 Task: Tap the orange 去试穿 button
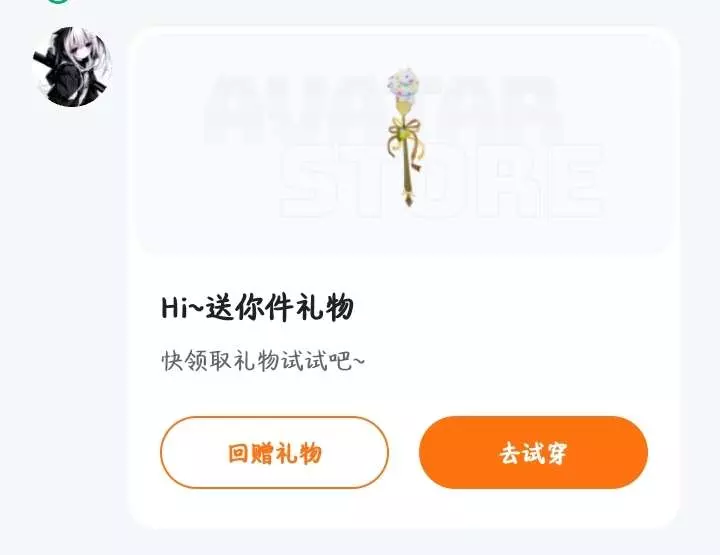[x=534, y=453]
